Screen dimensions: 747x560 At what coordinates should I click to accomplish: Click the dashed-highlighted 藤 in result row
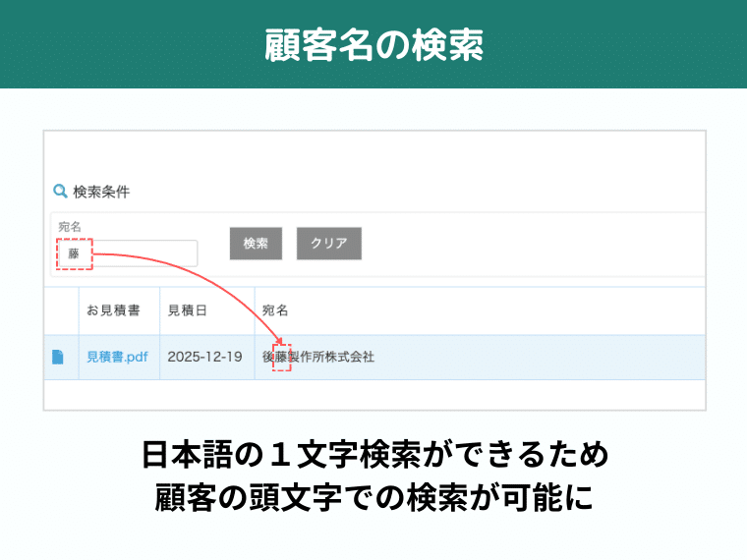[x=282, y=357]
